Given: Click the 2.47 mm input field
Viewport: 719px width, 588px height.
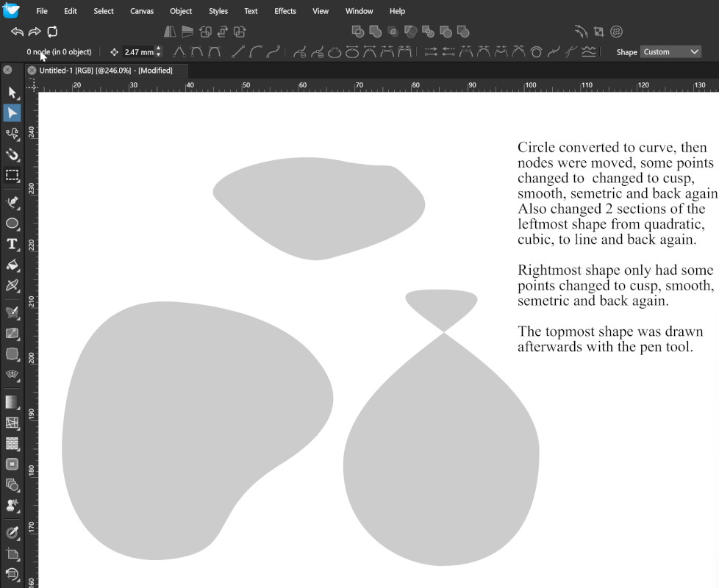Looking at the screenshot, I should [138, 51].
